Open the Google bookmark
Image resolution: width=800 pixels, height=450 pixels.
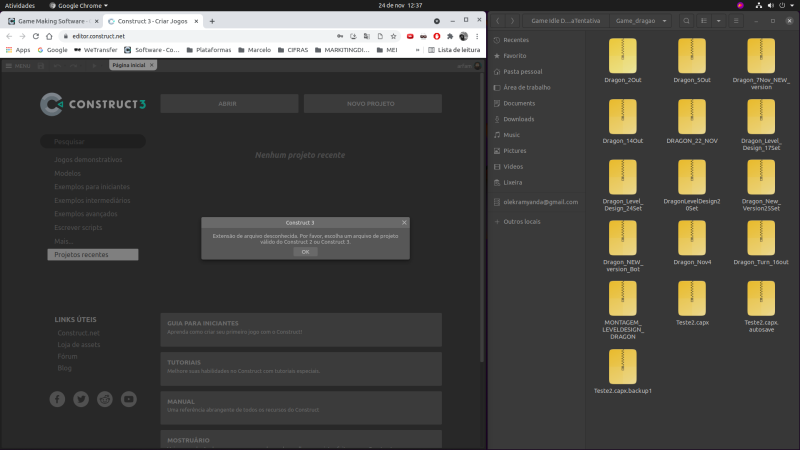[x=52, y=50]
